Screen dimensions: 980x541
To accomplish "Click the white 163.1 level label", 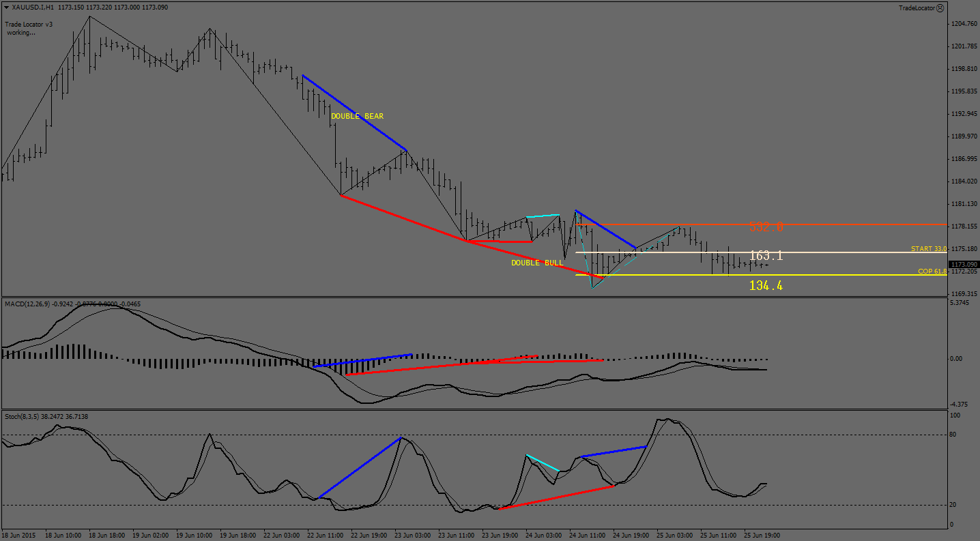I will point(766,256).
